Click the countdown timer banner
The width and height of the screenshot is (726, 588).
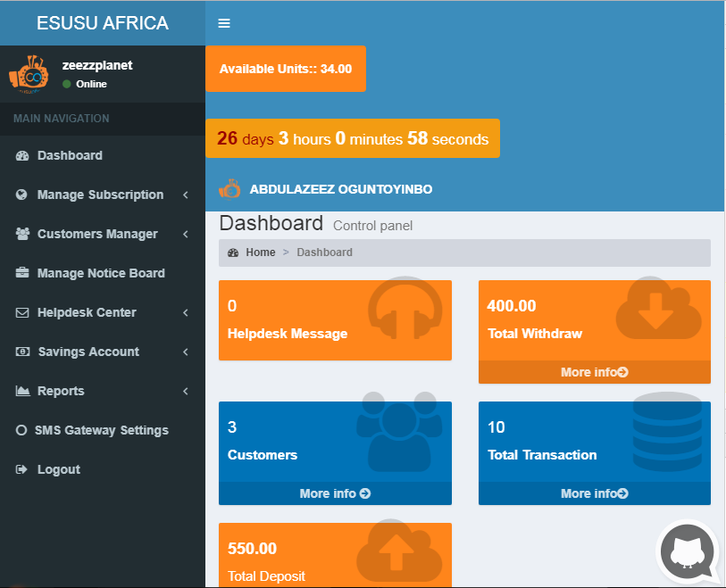click(x=353, y=138)
